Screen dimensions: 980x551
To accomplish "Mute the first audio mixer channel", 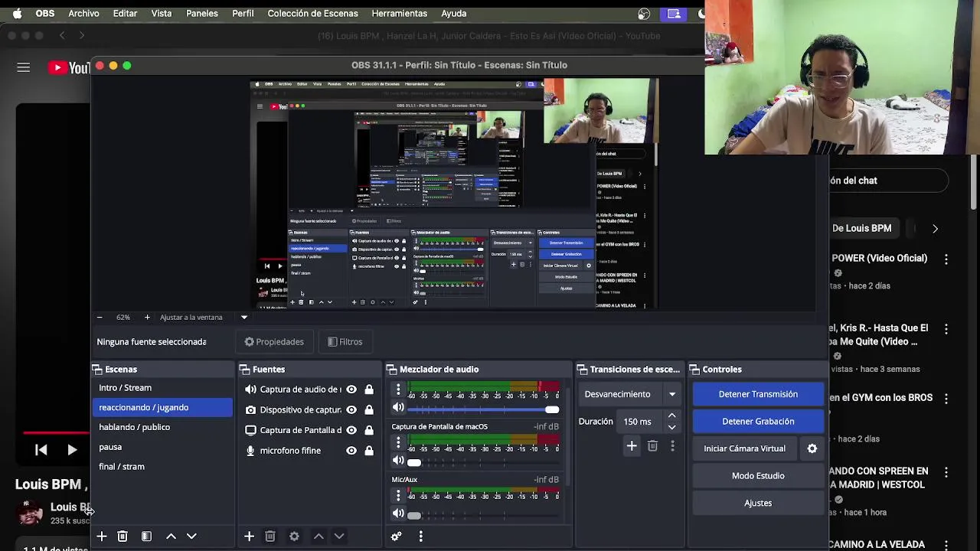I will (398, 408).
